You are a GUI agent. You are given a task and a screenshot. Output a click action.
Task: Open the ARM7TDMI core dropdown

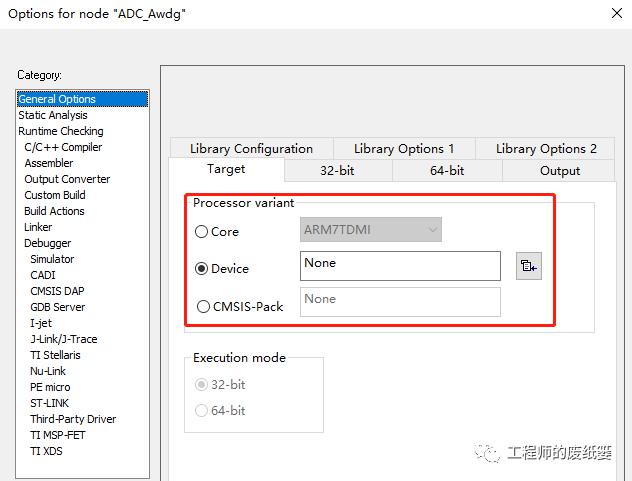(x=371, y=230)
